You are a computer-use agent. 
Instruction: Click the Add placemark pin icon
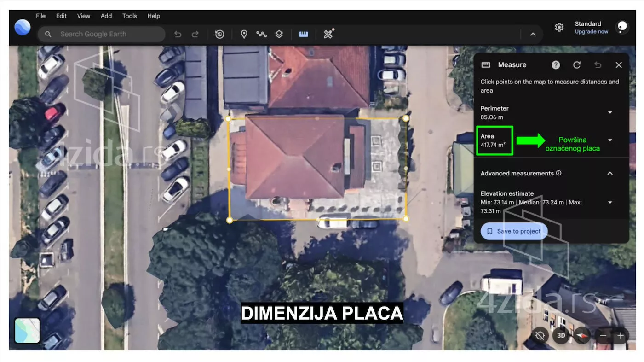[x=244, y=34]
